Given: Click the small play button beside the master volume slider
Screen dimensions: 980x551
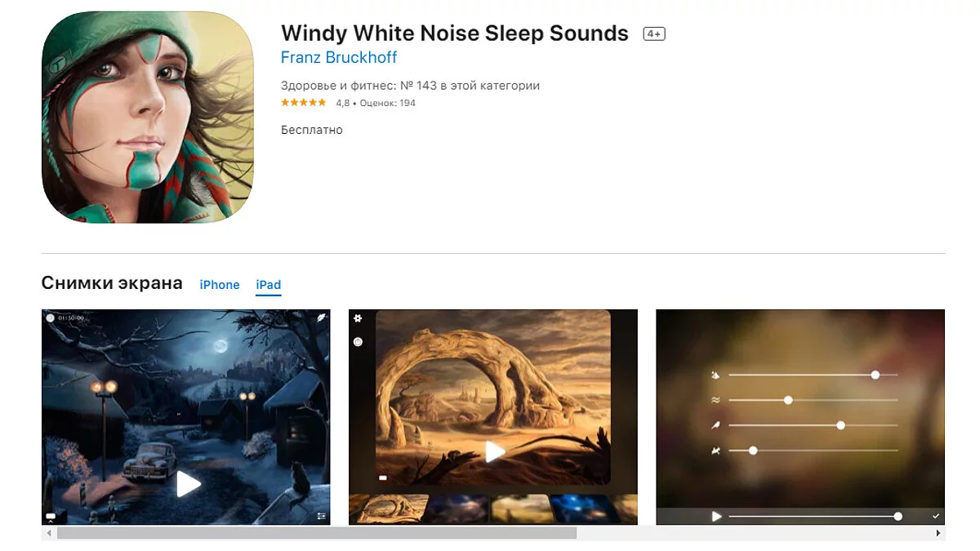Looking at the screenshot, I should tap(717, 516).
